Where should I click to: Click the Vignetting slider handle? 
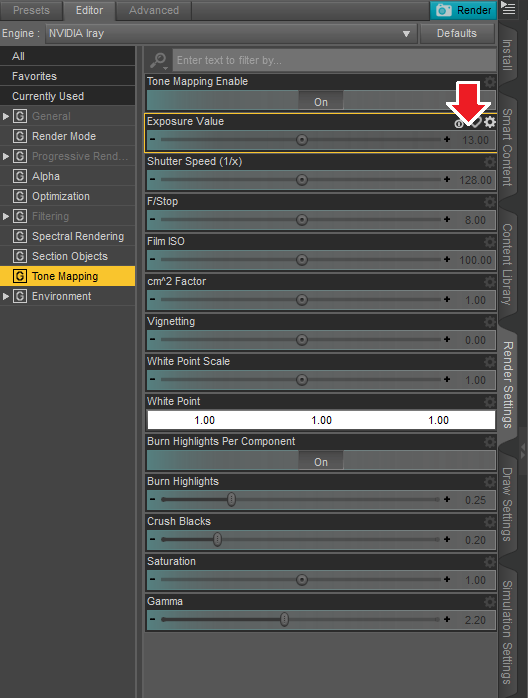tap(302, 340)
